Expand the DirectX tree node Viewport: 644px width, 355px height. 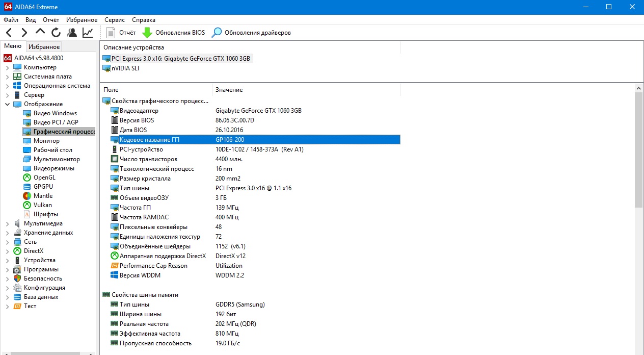(7, 251)
